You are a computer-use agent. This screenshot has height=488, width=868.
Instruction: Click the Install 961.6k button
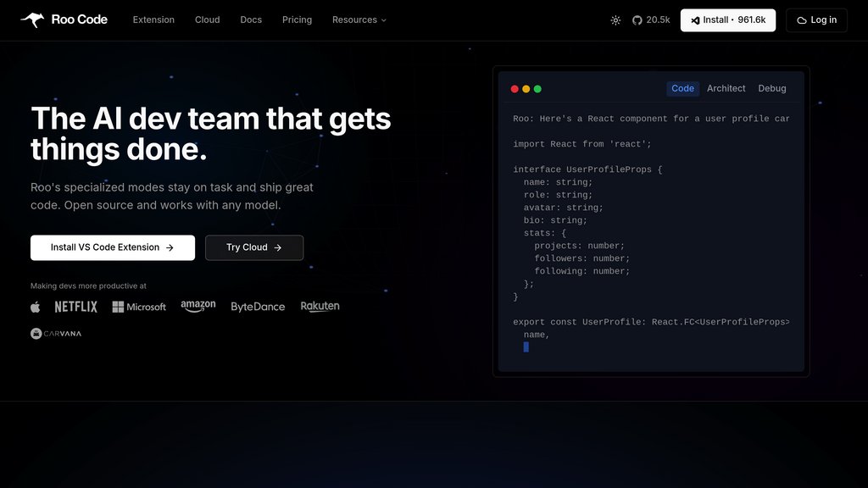coord(727,20)
